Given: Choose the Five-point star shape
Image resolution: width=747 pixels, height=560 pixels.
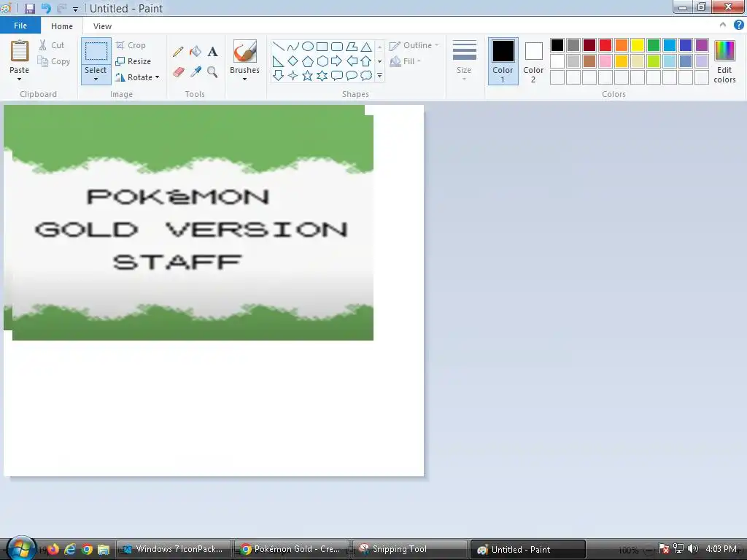Looking at the screenshot, I should point(308,75).
